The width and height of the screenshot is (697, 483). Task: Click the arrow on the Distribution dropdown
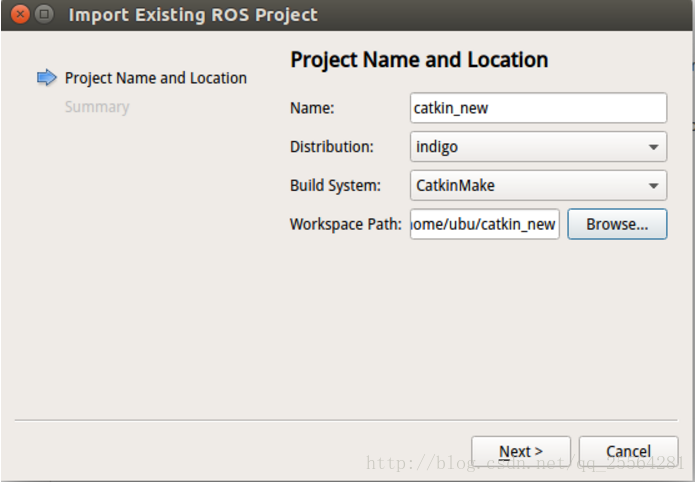(x=653, y=147)
